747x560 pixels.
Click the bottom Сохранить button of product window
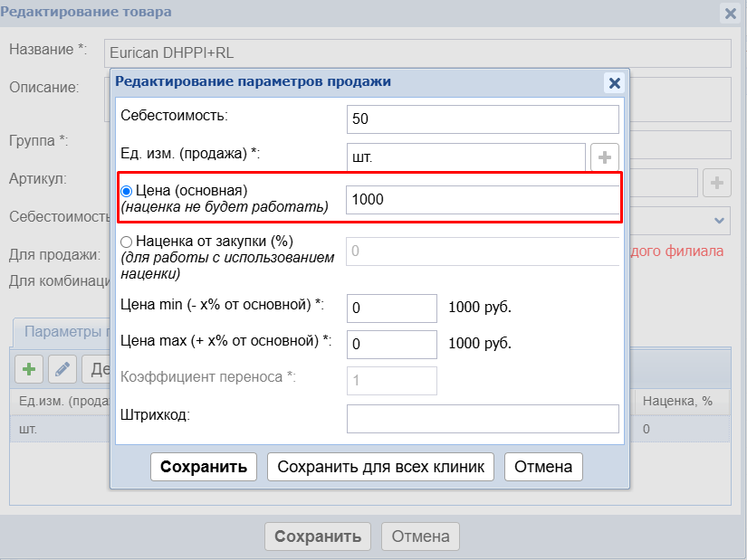pyautogui.click(x=318, y=536)
